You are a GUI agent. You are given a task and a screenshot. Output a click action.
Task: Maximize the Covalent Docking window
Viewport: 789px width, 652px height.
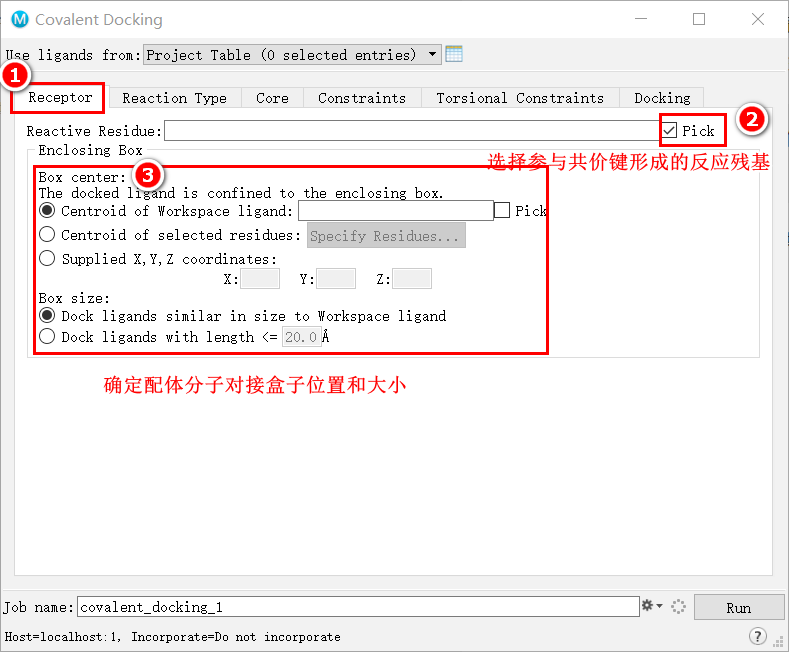click(x=699, y=19)
